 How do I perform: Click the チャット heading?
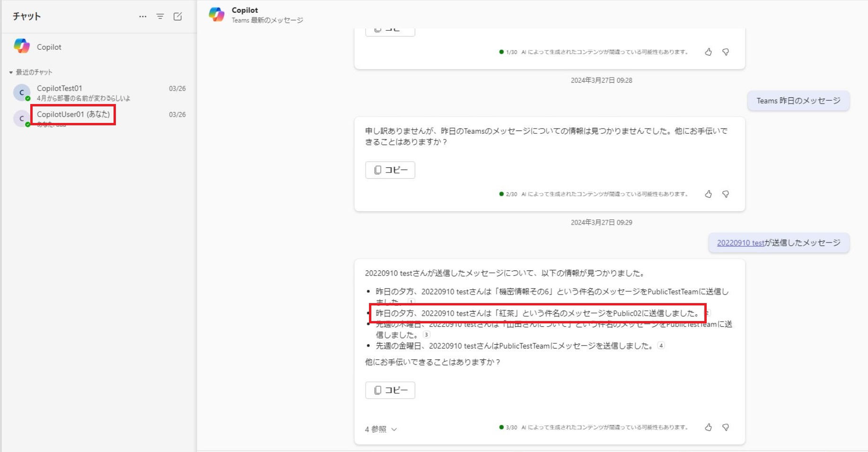click(26, 17)
